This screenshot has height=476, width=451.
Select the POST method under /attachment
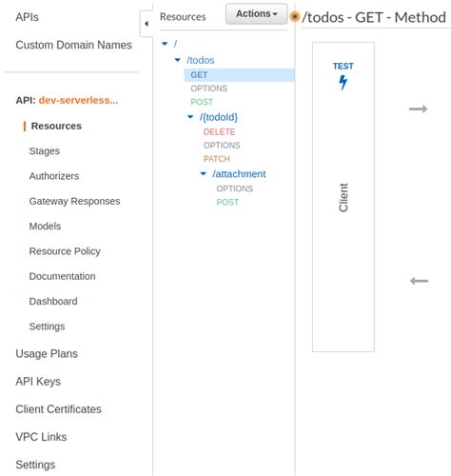pos(227,202)
